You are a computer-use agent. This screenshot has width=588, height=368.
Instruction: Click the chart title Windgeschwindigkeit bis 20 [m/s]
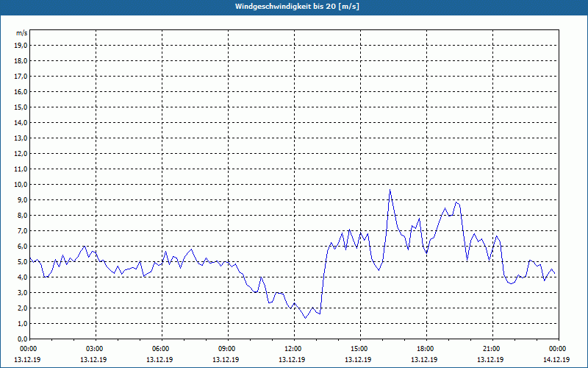pyautogui.click(x=297, y=7)
